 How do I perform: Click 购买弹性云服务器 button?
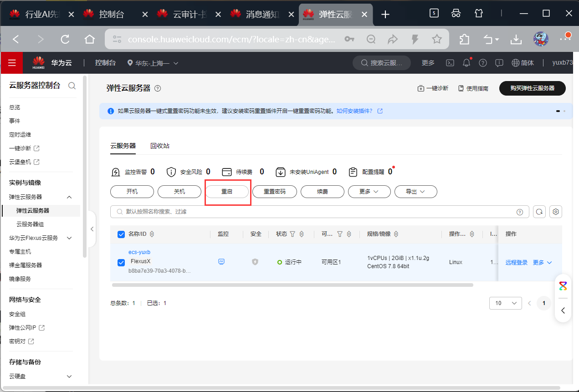coord(533,88)
